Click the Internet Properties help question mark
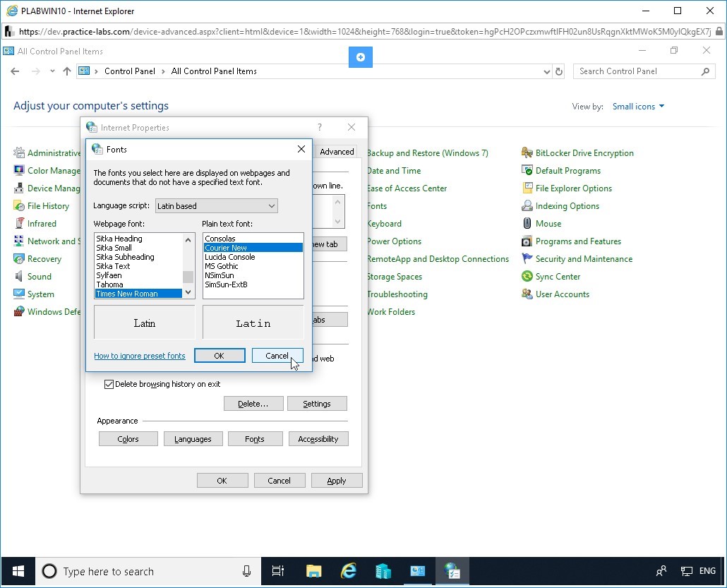Screen dimensions: 727x588 tap(320, 127)
